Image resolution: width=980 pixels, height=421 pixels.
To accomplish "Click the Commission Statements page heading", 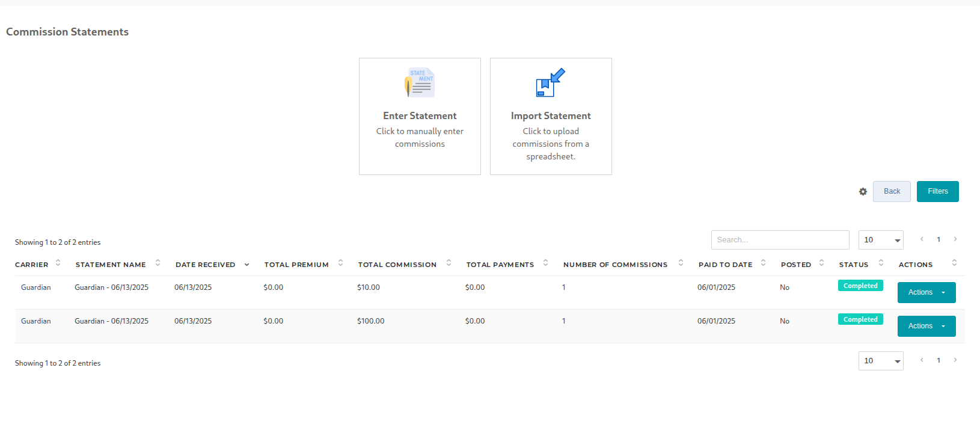I will (x=67, y=32).
